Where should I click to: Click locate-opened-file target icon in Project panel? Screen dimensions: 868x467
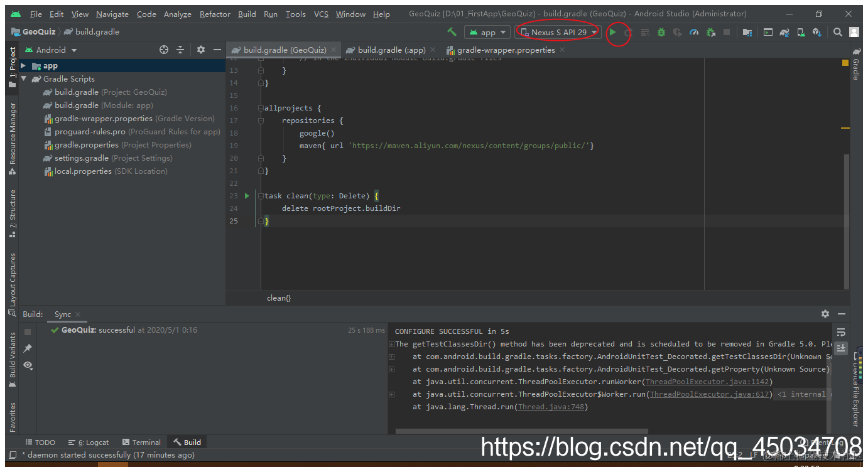point(164,50)
